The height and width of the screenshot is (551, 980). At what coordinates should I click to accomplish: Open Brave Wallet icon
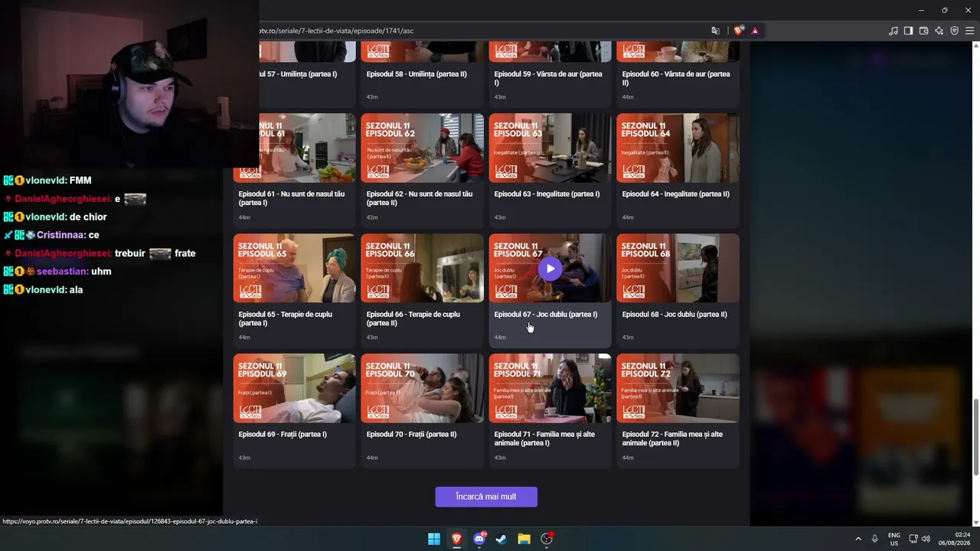pyautogui.click(x=924, y=31)
